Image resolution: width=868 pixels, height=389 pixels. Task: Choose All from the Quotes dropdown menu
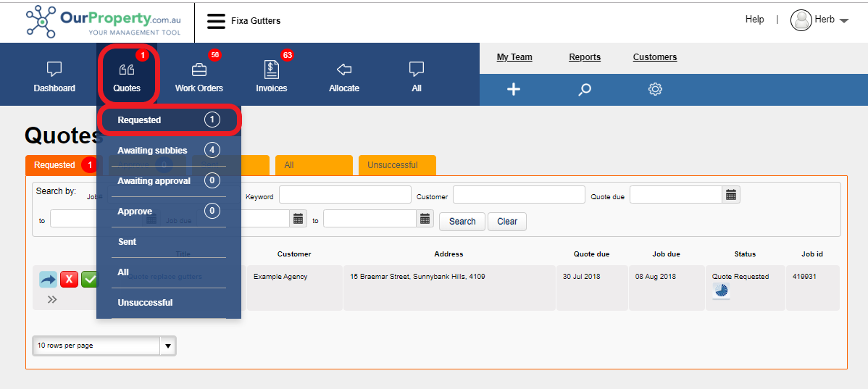point(169,272)
